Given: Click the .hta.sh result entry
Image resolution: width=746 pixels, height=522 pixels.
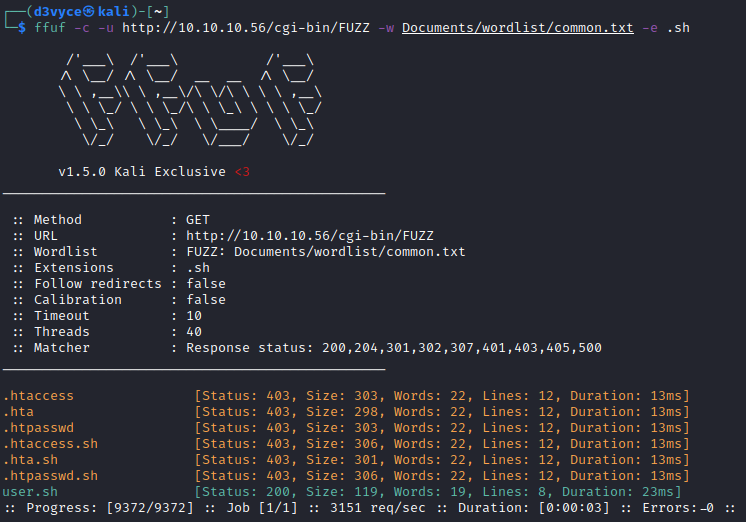Looking at the screenshot, I should point(34,460).
